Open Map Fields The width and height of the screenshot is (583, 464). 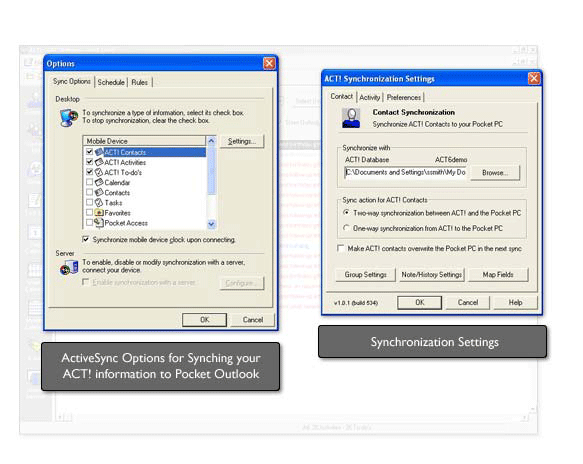pyautogui.click(x=498, y=275)
